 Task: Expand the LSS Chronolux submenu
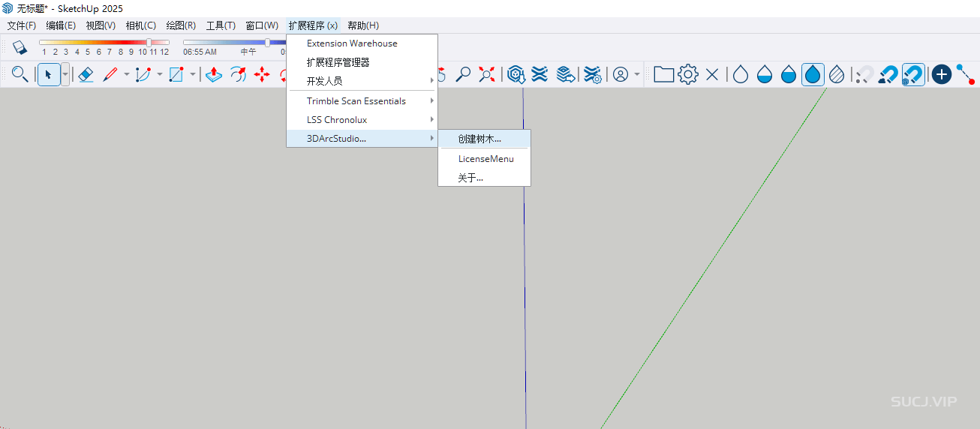point(362,120)
